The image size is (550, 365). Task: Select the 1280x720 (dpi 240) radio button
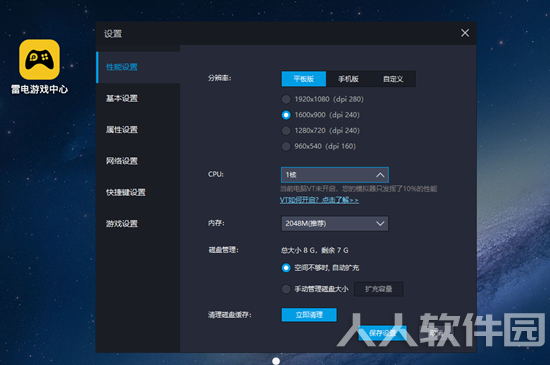286,130
